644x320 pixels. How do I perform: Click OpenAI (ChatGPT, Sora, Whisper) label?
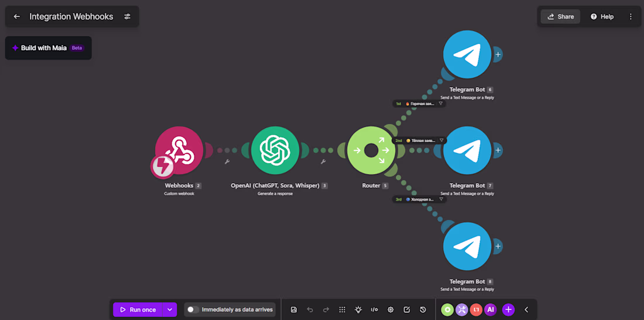point(275,185)
